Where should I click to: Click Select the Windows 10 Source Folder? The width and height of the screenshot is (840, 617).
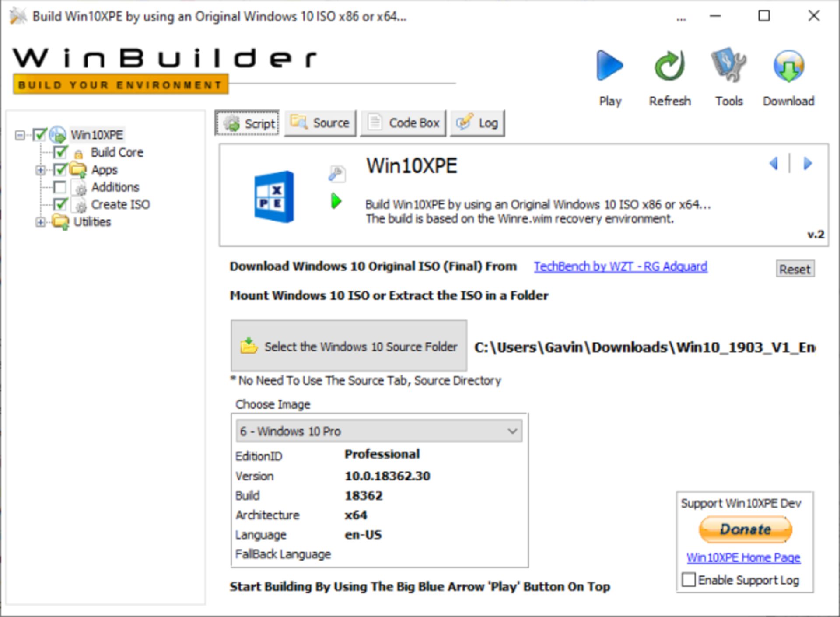pos(349,347)
